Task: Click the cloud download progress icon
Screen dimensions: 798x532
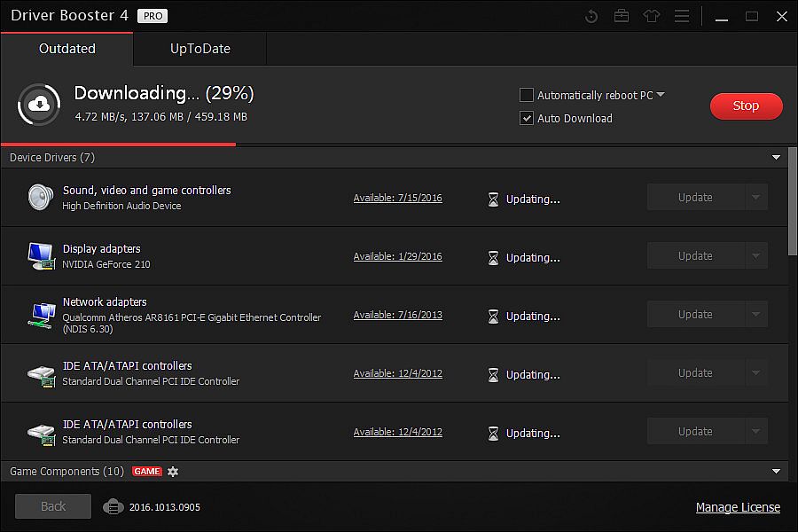Action: pos(39,105)
